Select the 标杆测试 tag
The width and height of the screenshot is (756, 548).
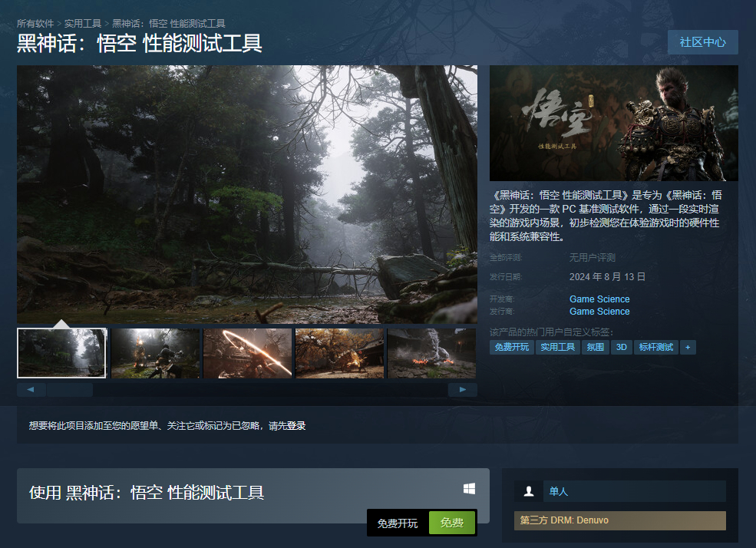(x=655, y=347)
